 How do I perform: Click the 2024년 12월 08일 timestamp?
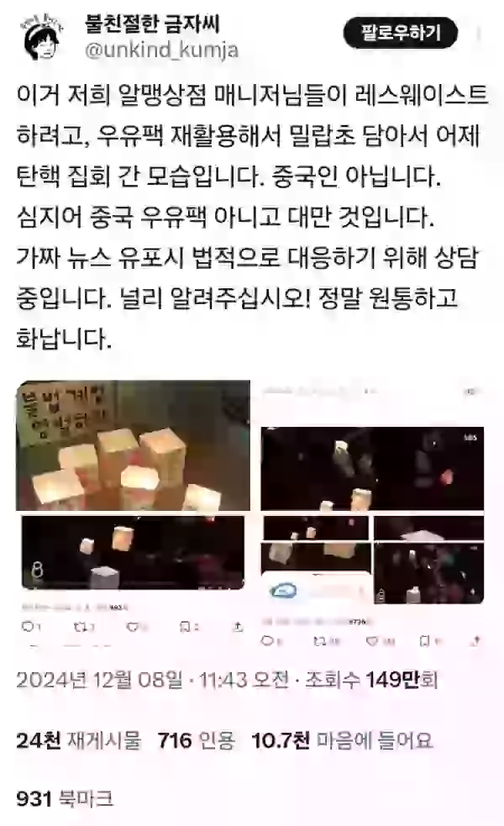point(99,680)
